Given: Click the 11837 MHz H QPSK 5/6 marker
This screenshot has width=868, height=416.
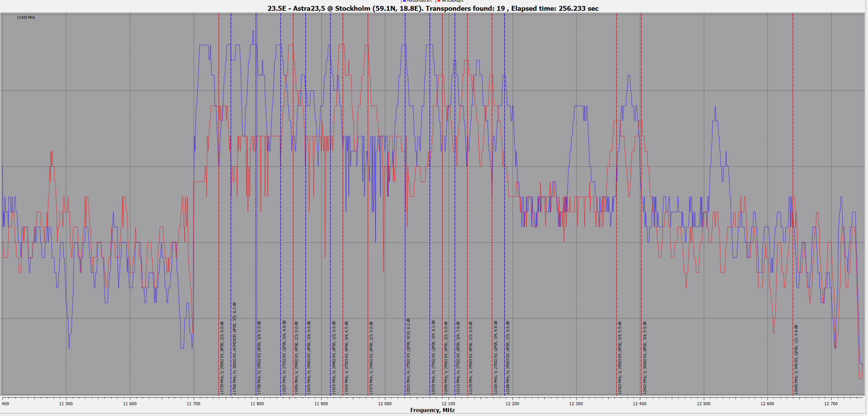Looking at the screenshot, I should pyautogui.click(x=284, y=358).
